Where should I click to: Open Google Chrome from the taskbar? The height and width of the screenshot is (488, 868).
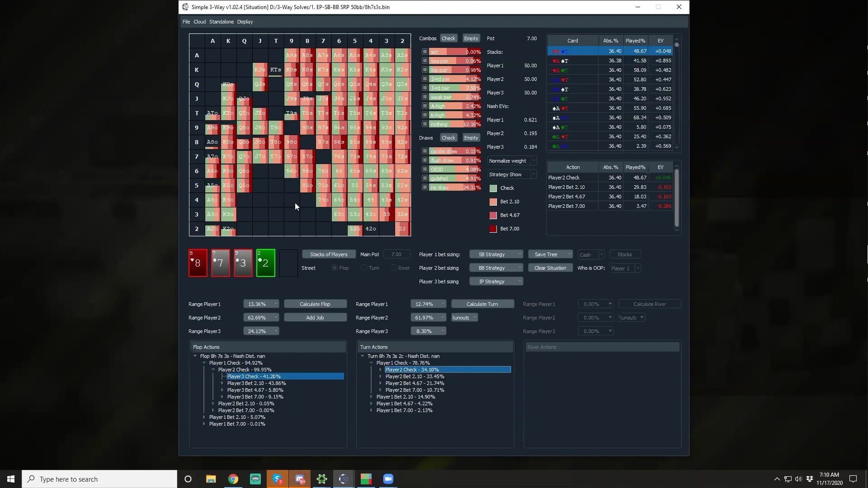pos(233,479)
